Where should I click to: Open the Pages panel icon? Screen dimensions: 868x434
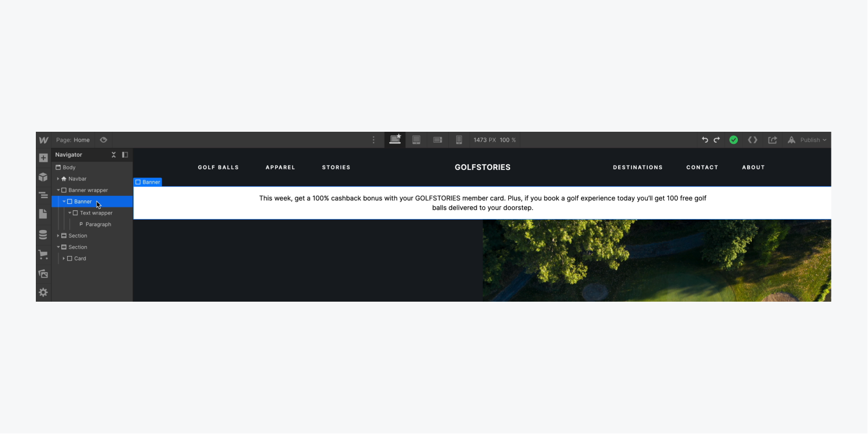pyautogui.click(x=43, y=214)
